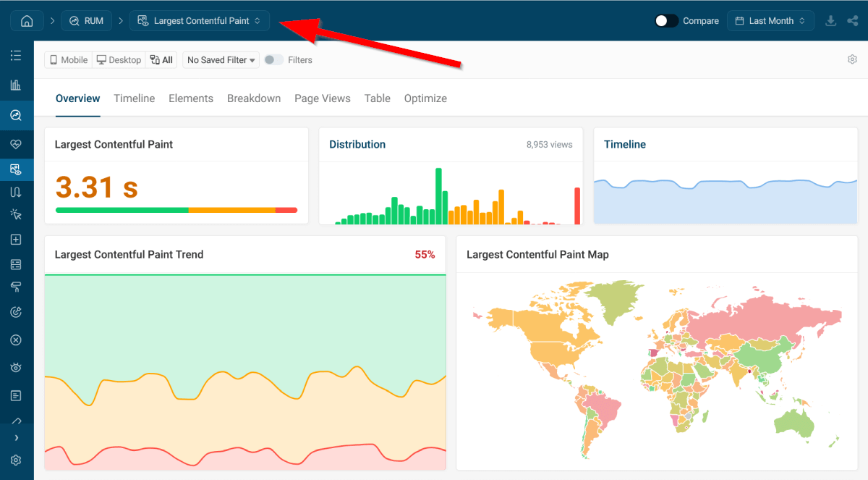Screen dimensions: 868x480
Task: Select the cursor interactions icon in sidebar
Action: (16, 214)
